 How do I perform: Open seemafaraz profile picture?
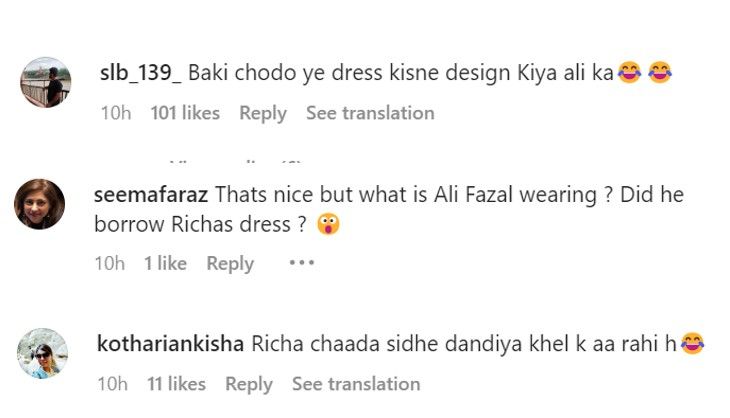40,205
